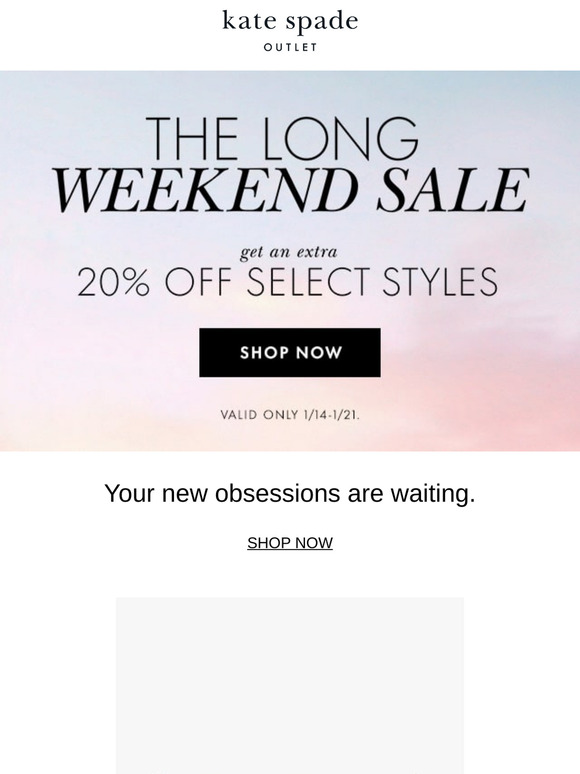Click the word 'obsessions' in the heading

277,494
